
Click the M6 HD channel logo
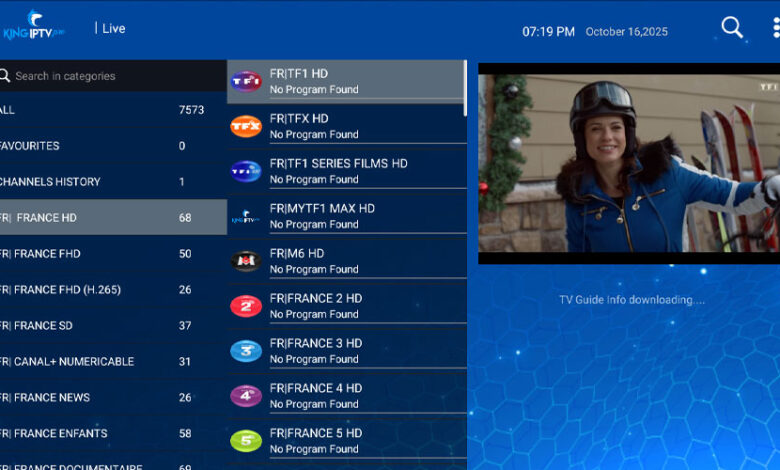pos(246,261)
